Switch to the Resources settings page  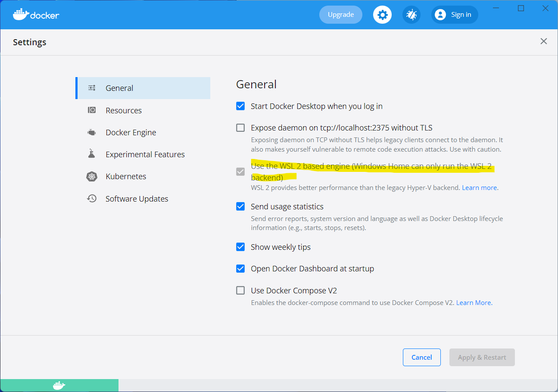[124, 110]
